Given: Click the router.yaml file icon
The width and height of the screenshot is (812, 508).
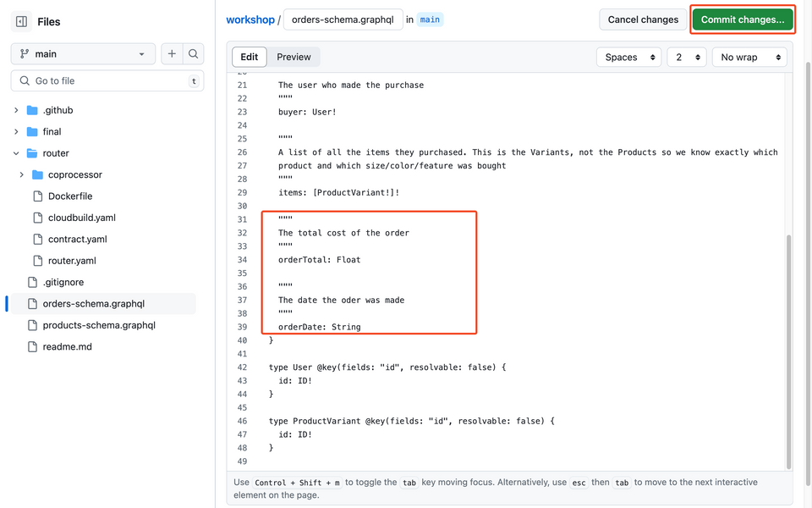Looking at the screenshot, I should [38, 261].
